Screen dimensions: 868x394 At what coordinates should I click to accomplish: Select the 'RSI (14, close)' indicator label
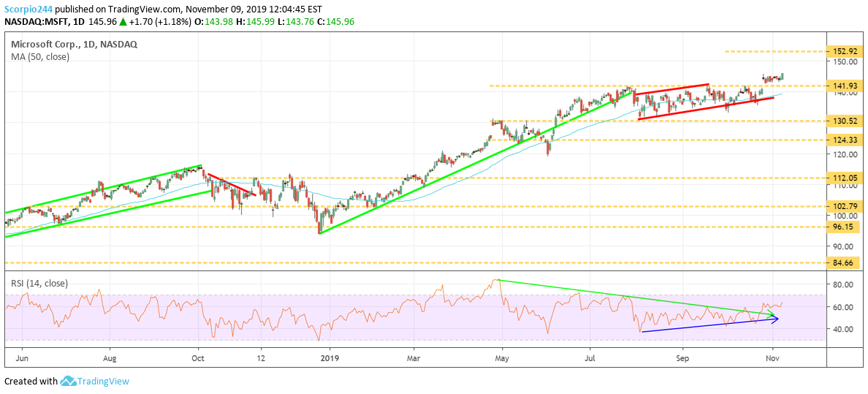click(x=39, y=283)
